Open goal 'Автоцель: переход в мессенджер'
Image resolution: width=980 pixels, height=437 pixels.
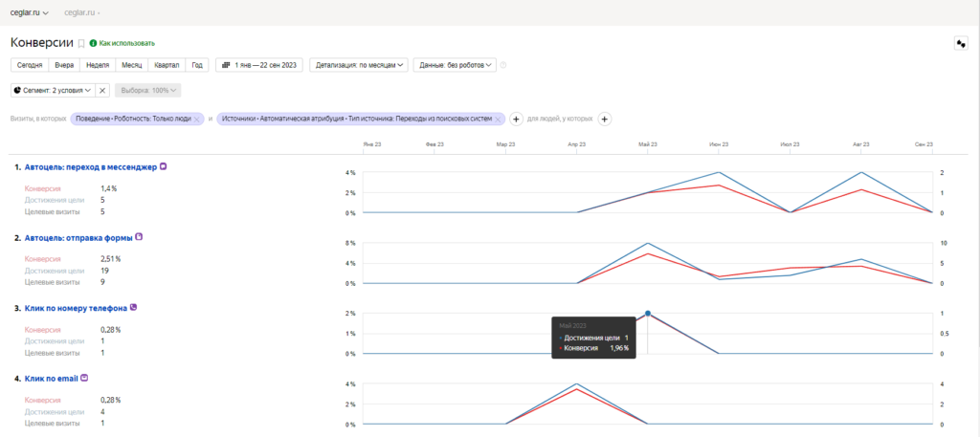point(91,167)
